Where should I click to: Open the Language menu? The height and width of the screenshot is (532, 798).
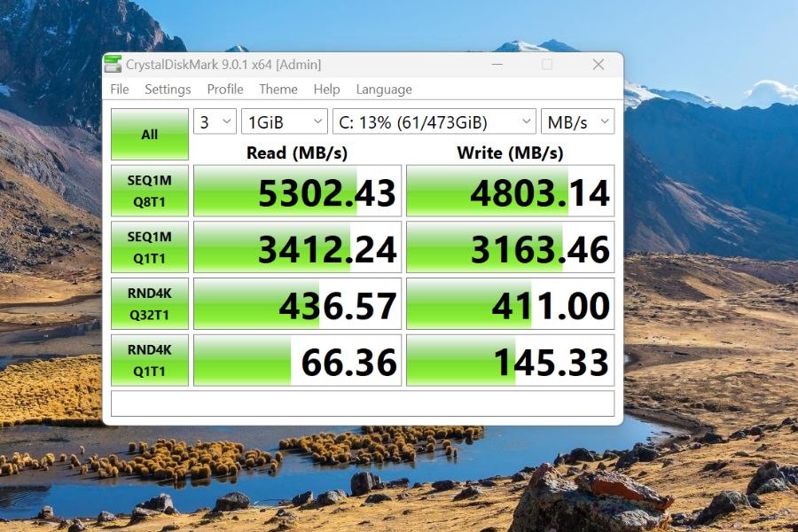pyautogui.click(x=384, y=89)
